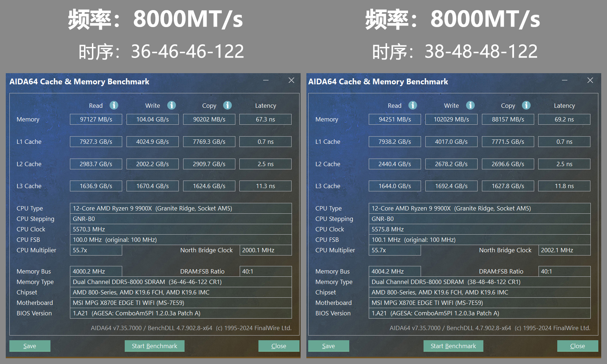Viewport: 607px width, 364px height.
Task: Click CPU FSB value 100.1 MHz
Action: pos(480,240)
